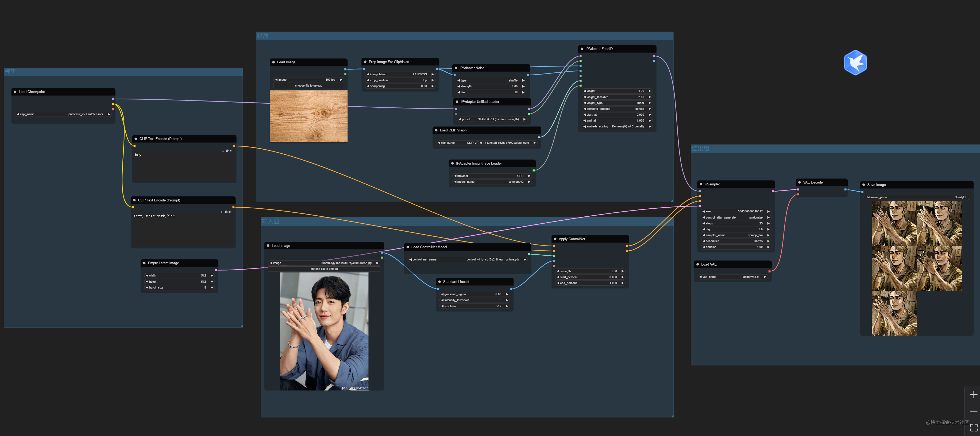Open the clip_name CLIP-ViT-H-14 selector
Screen dimensions: 980x436
(x=487, y=143)
